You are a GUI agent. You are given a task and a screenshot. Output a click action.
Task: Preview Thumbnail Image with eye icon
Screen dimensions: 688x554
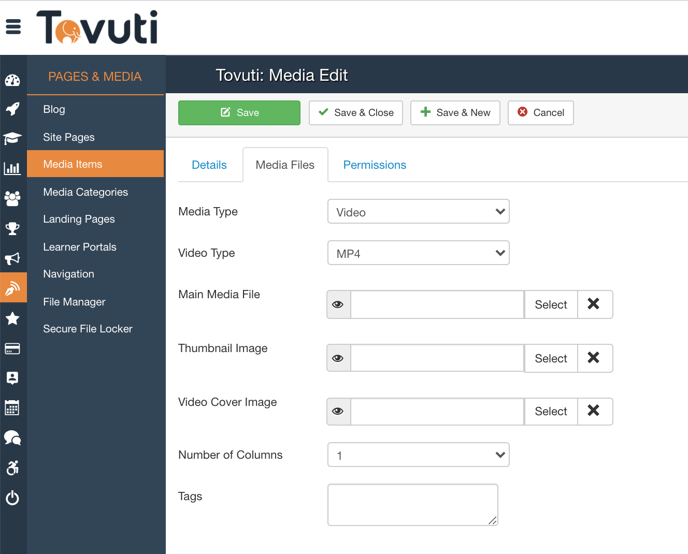(338, 358)
